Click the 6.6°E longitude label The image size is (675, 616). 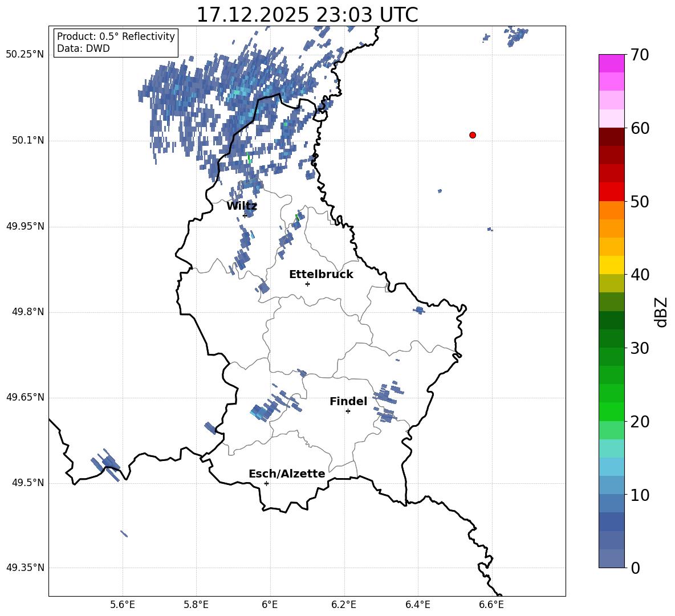[491, 605]
